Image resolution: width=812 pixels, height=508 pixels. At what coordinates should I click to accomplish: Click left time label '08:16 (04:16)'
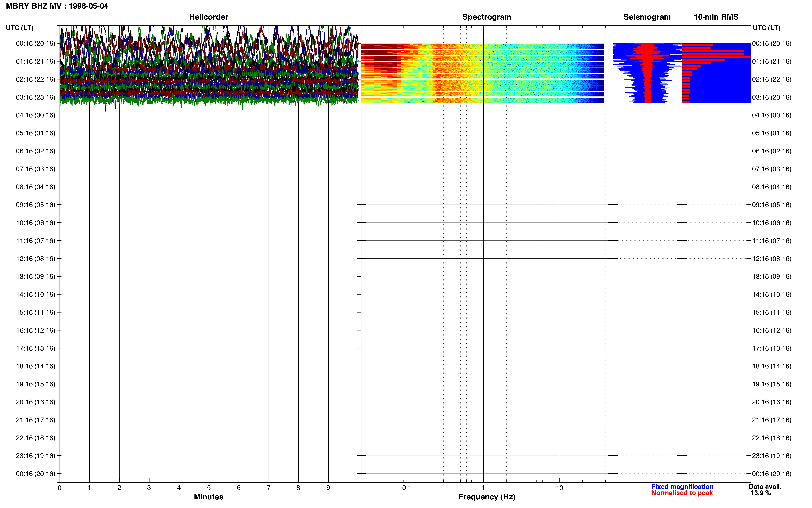coord(36,187)
